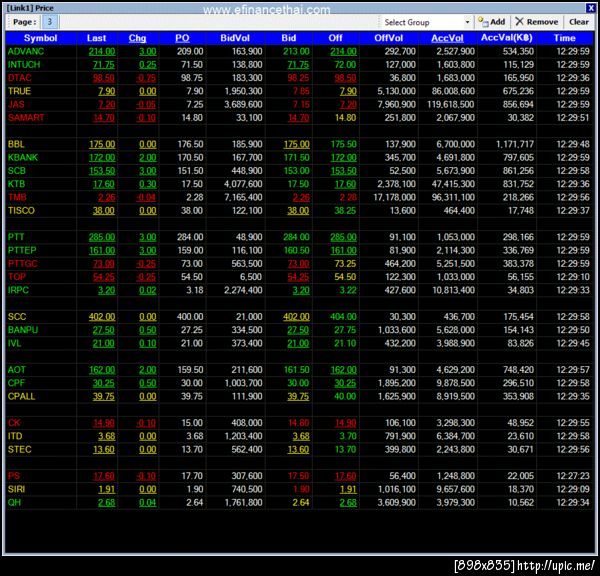Click KTB BidVol value 4,077,600
Screen dimensions: 600x576
[243, 184]
